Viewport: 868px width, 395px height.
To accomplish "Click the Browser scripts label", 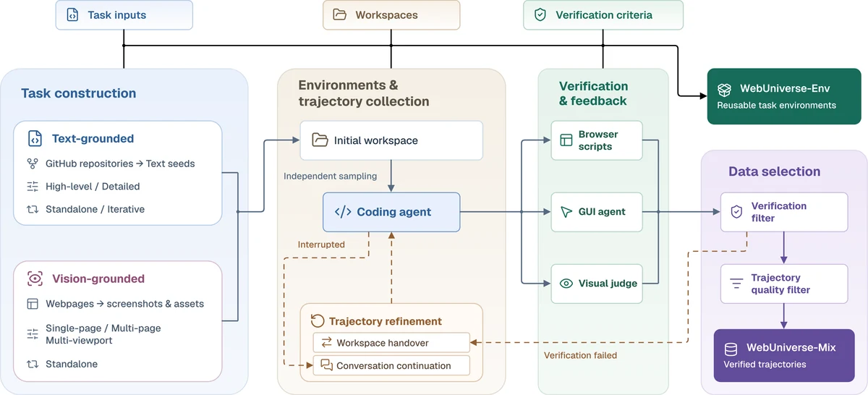I will [x=598, y=140].
